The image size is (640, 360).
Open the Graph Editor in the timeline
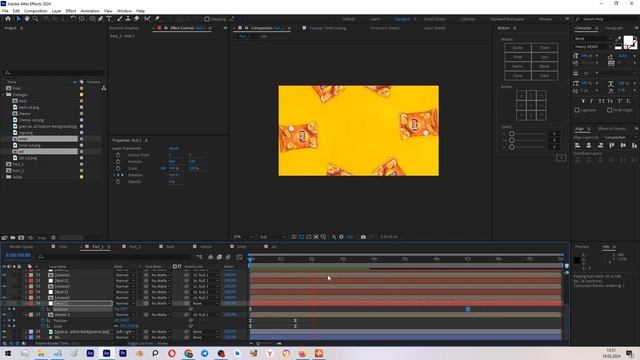(240, 257)
